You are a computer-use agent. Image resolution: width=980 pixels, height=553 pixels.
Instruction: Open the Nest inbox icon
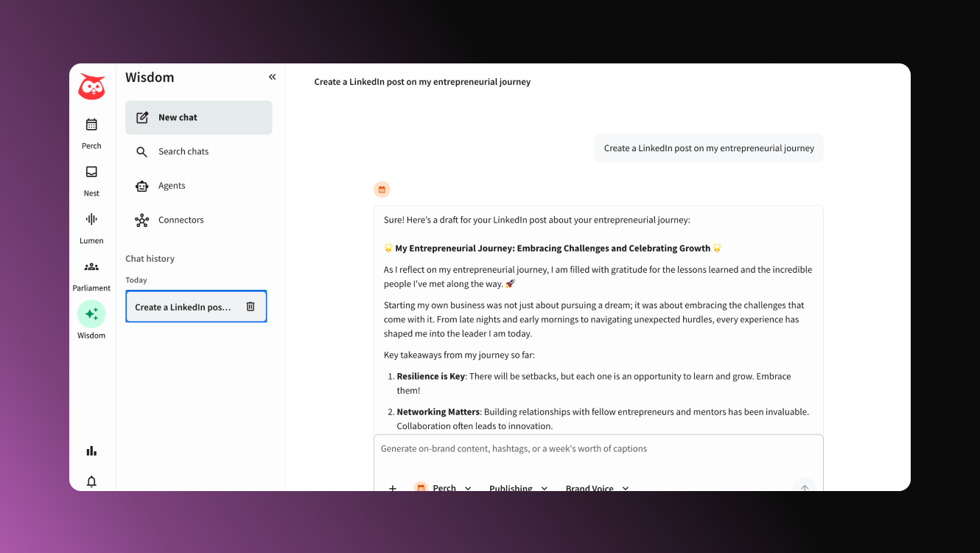click(91, 172)
